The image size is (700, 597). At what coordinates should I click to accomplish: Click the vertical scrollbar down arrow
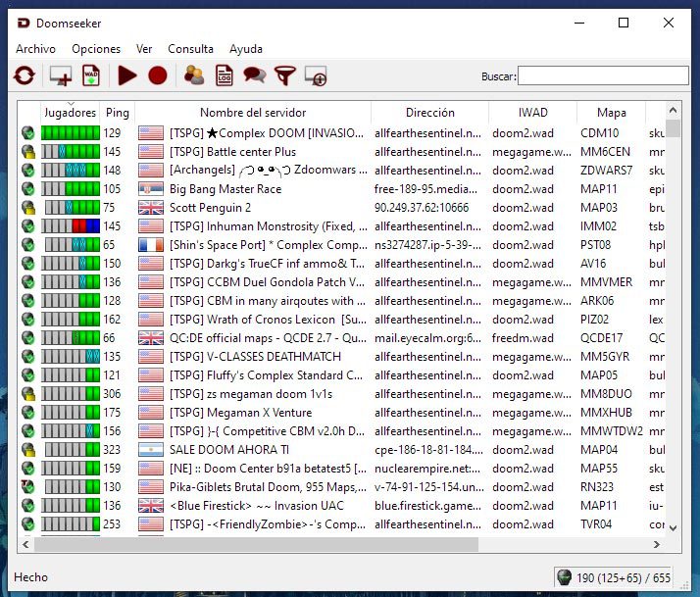[674, 528]
